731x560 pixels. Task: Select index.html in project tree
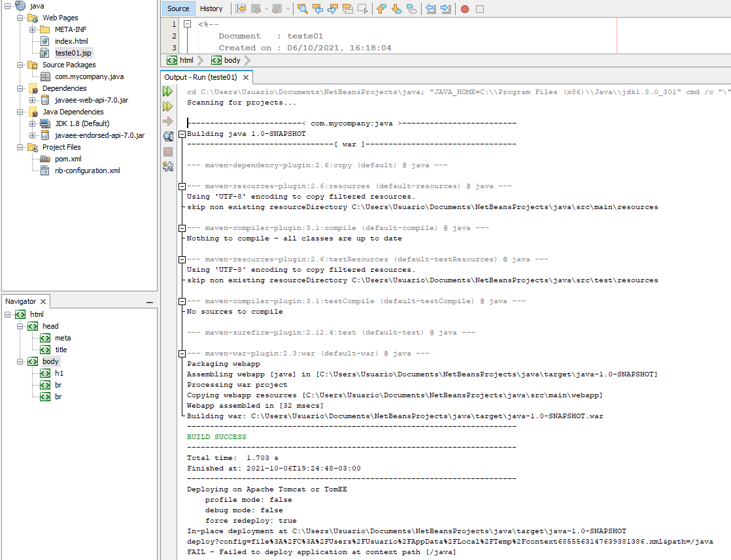point(71,41)
